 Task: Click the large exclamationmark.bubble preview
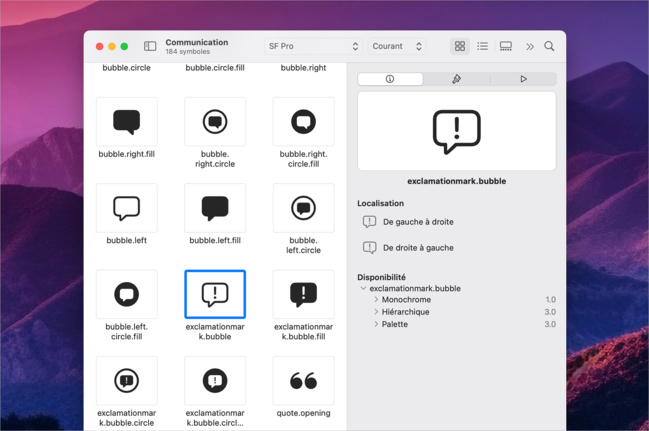coord(457,131)
